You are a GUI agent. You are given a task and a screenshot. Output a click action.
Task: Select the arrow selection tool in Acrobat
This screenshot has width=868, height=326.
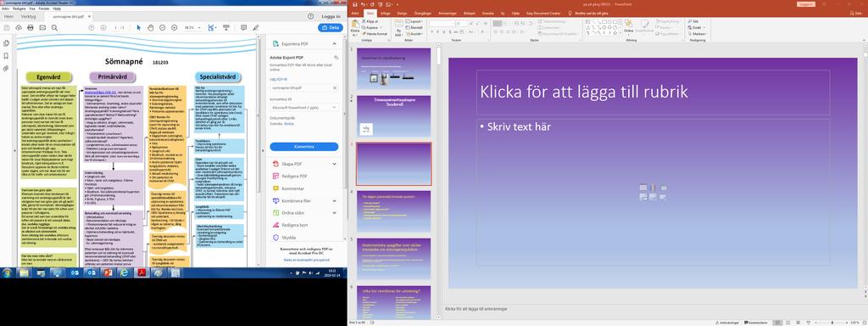point(138,28)
